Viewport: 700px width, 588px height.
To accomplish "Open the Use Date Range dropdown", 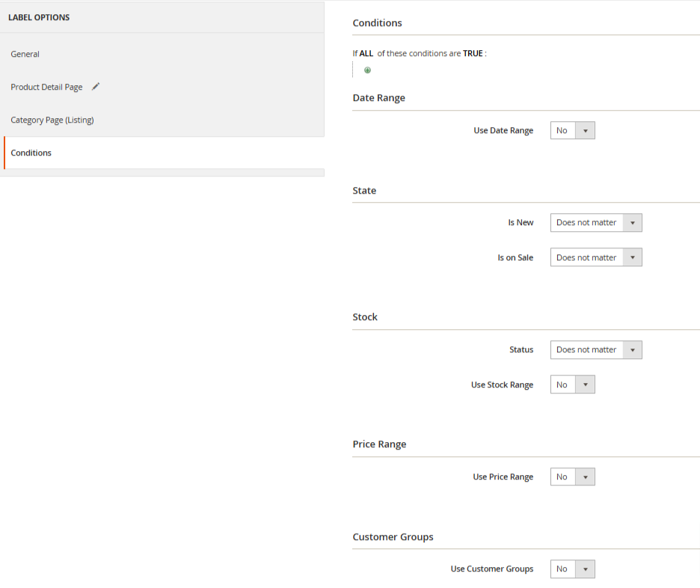I will pos(572,131).
